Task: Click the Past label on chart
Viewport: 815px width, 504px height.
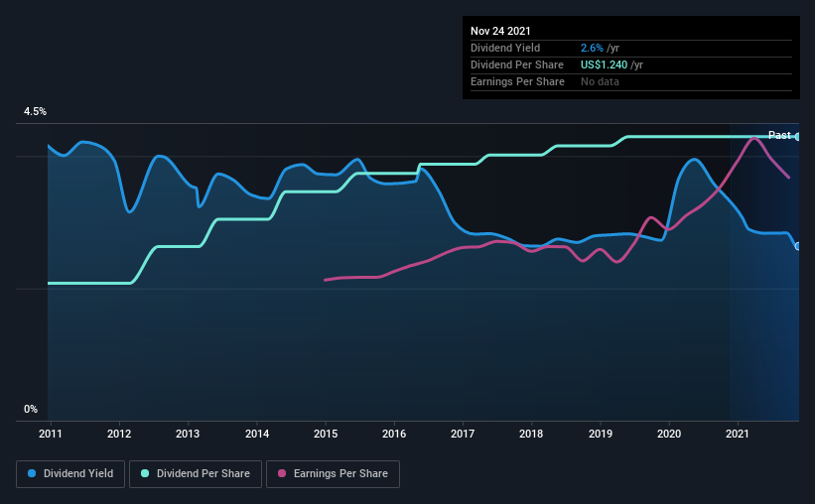Action: coord(779,135)
